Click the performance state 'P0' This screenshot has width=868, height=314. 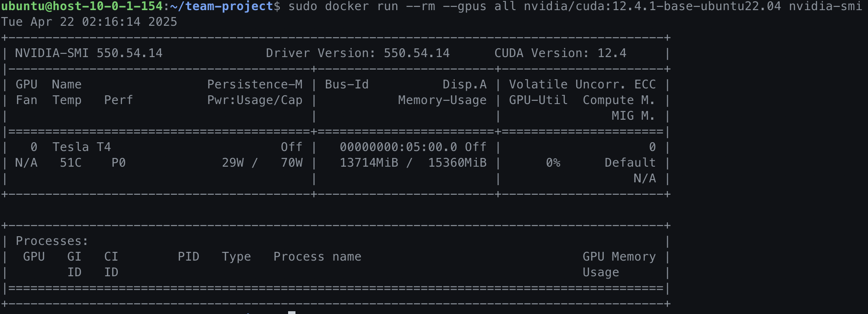click(119, 163)
